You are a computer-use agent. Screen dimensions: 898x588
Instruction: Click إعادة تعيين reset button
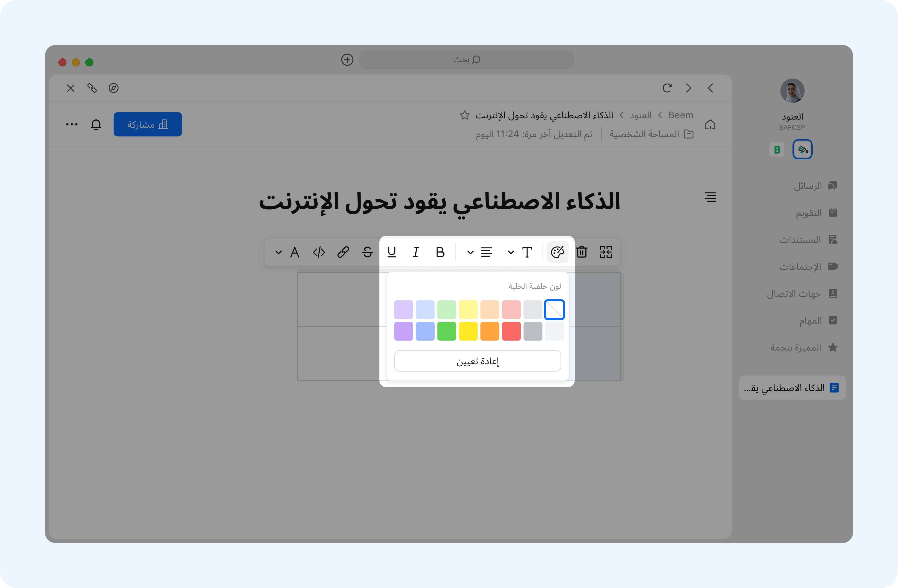tap(477, 361)
